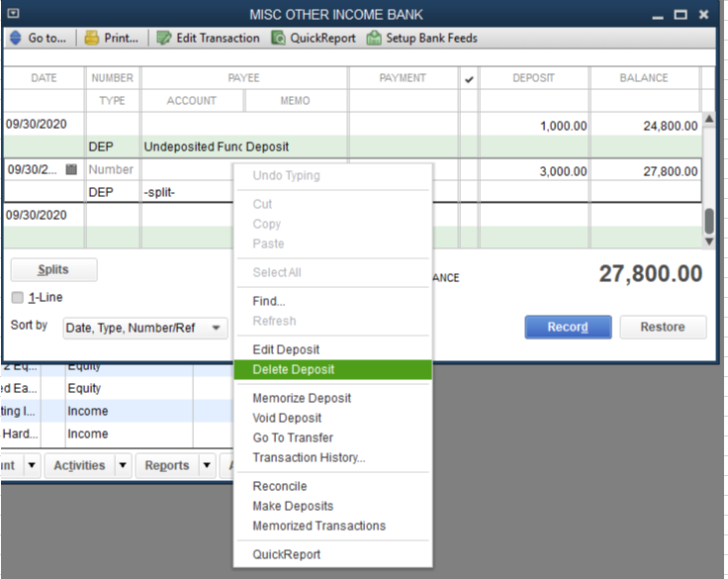The height and width of the screenshot is (579, 728).
Task: Click Setup Bank Feeds toolbar label
Action: (x=431, y=38)
